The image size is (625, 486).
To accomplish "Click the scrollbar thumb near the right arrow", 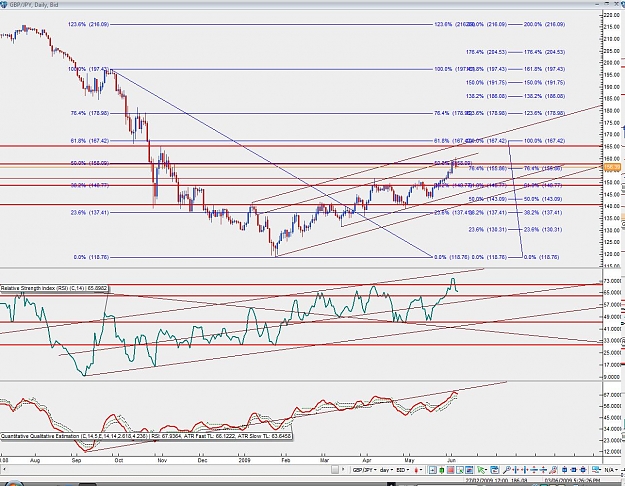I will tap(335, 470).
